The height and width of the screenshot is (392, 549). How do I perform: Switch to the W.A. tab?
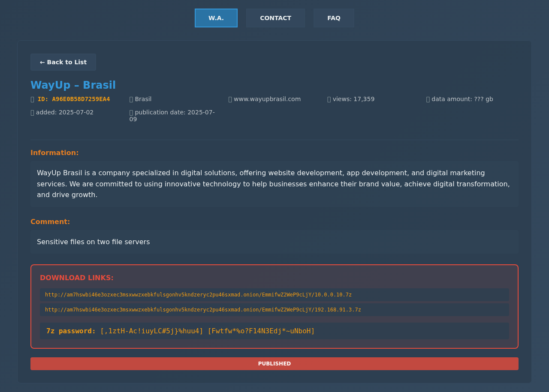[x=216, y=18]
